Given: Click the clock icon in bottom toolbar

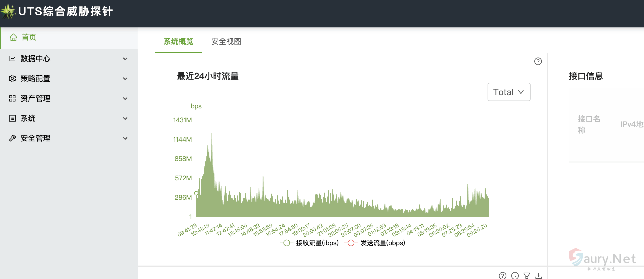Looking at the screenshot, I should click(515, 276).
